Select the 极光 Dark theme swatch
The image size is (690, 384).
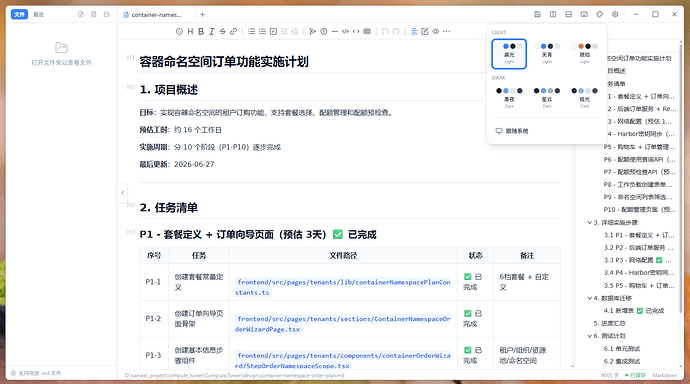pos(584,97)
